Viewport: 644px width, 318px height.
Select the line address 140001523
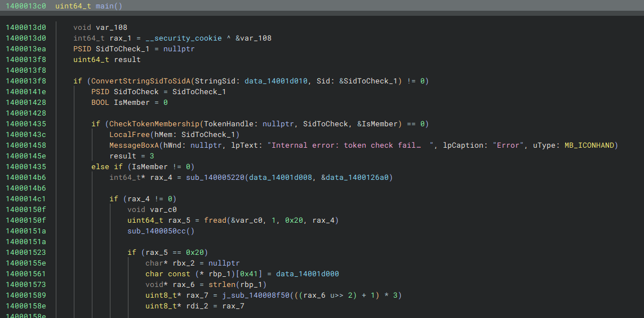pos(25,253)
